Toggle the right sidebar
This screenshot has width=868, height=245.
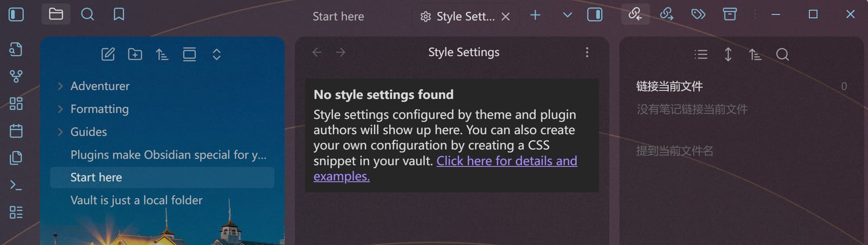pyautogui.click(x=594, y=15)
